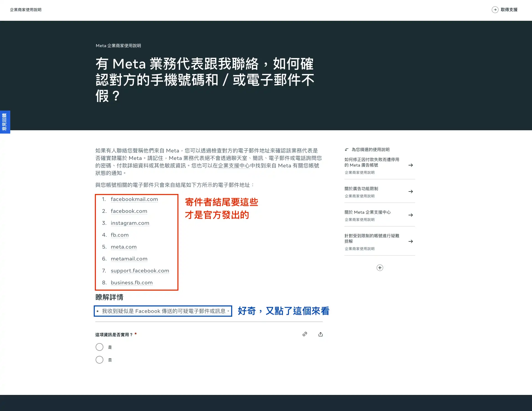Click arrow beside 關於 Meta 企業支援中心
This screenshot has height=411, width=532.
pos(411,215)
